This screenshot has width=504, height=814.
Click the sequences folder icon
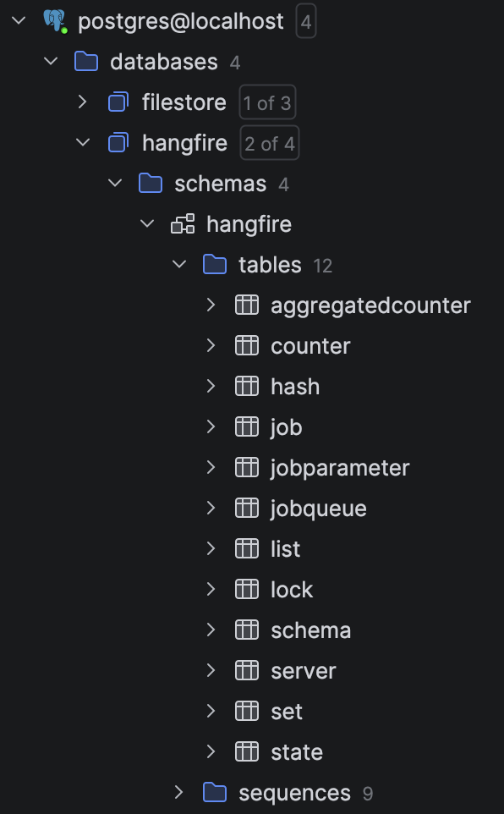click(x=214, y=793)
